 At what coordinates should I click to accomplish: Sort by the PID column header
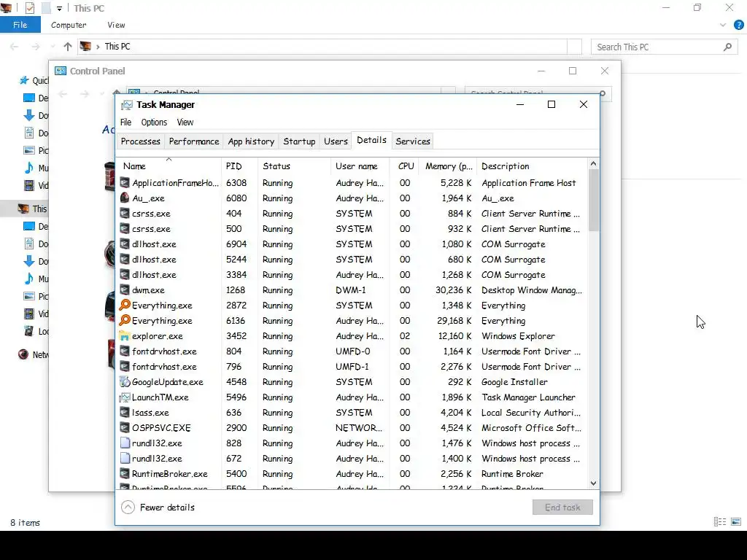[239, 166]
